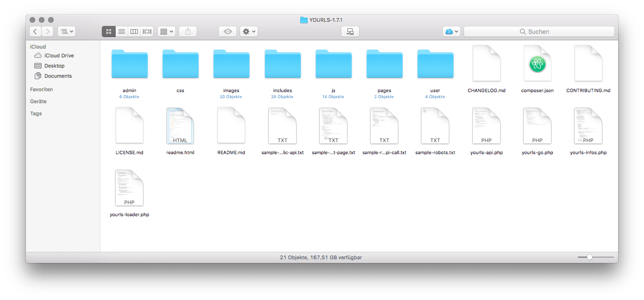Viewport: 644px width, 300px height.
Task: Select the yourls-go.php file icon
Action: point(537,125)
